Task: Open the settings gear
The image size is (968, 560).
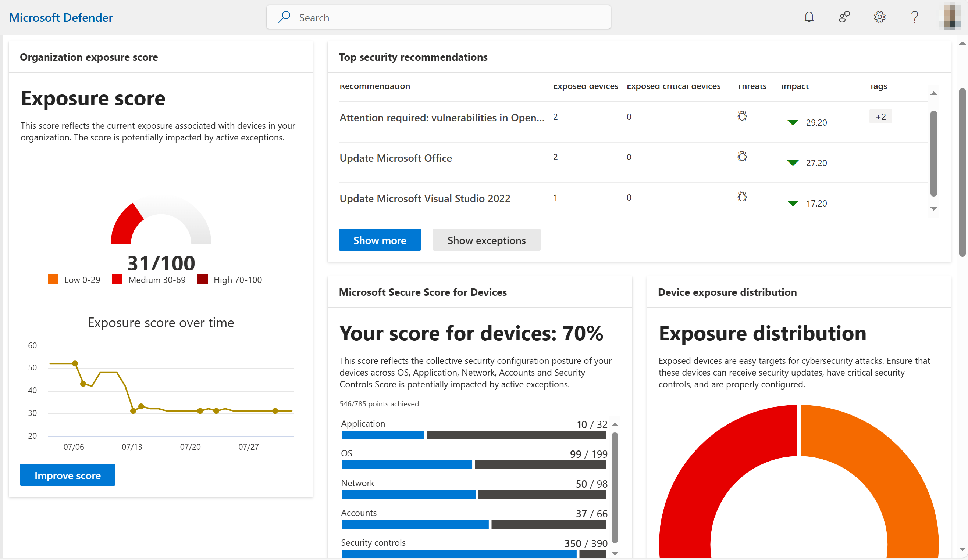Action: (x=880, y=17)
